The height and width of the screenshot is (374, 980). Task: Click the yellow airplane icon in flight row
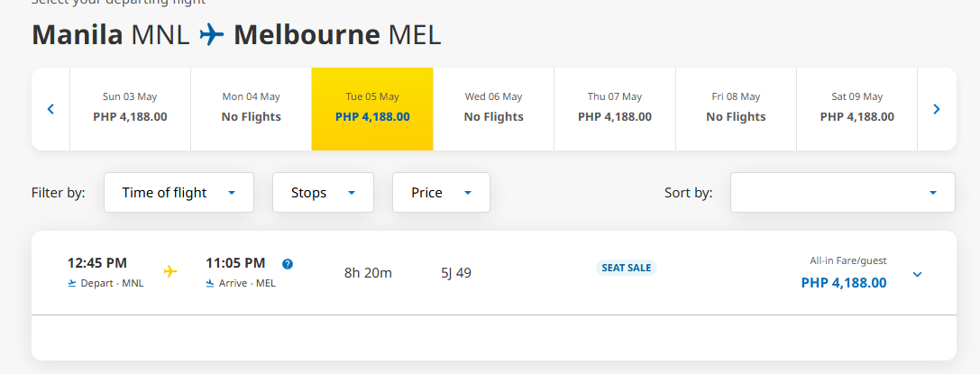tap(170, 271)
